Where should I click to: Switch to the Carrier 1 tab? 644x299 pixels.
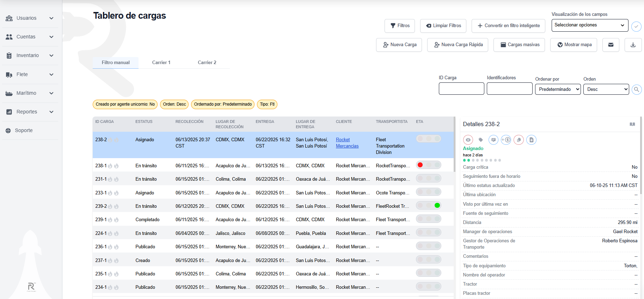click(161, 62)
